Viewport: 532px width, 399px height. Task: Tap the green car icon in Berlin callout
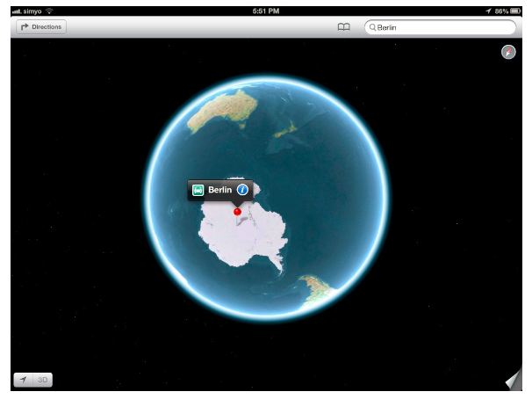[198, 190]
